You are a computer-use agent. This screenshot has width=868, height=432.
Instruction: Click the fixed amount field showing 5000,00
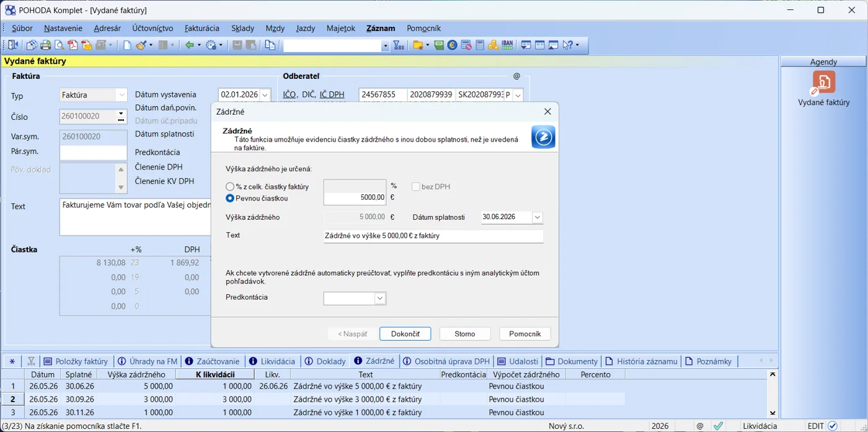point(355,198)
